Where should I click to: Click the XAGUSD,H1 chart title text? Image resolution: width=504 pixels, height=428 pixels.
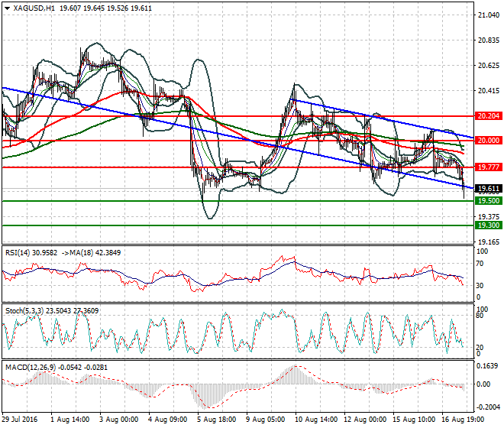pos(34,8)
